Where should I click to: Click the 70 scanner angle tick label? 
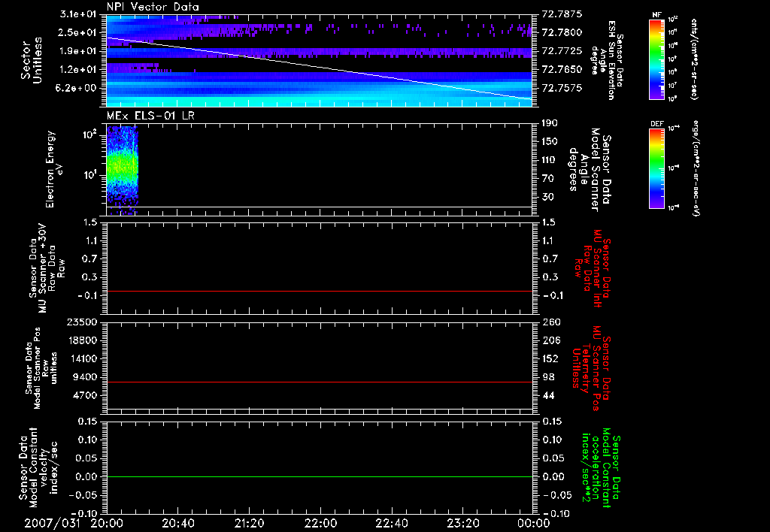tap(547, 179)
